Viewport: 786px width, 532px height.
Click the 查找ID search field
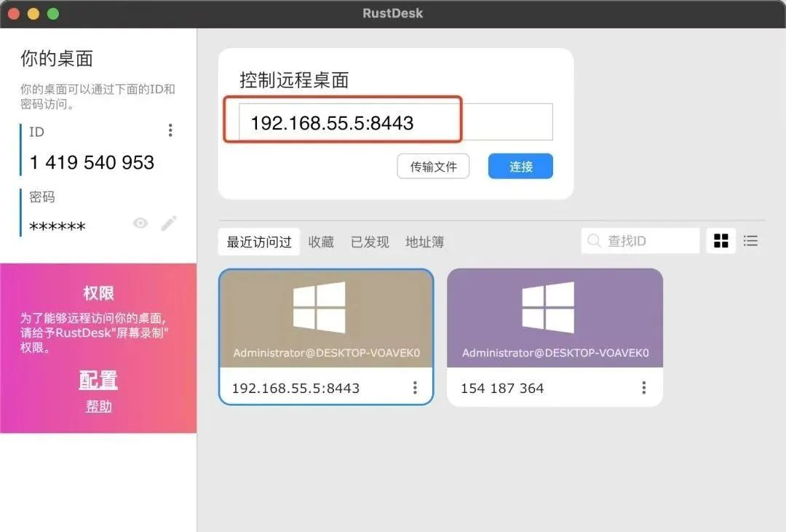pos(640,241)
